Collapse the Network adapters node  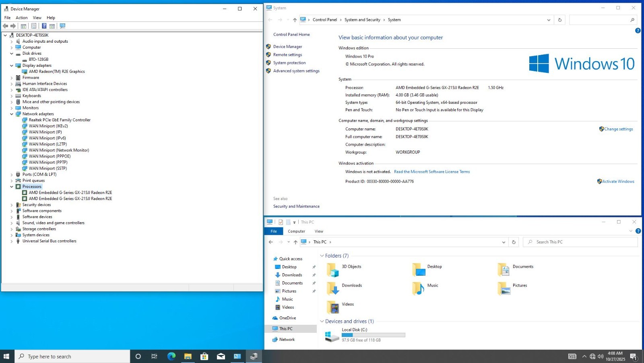12,114
